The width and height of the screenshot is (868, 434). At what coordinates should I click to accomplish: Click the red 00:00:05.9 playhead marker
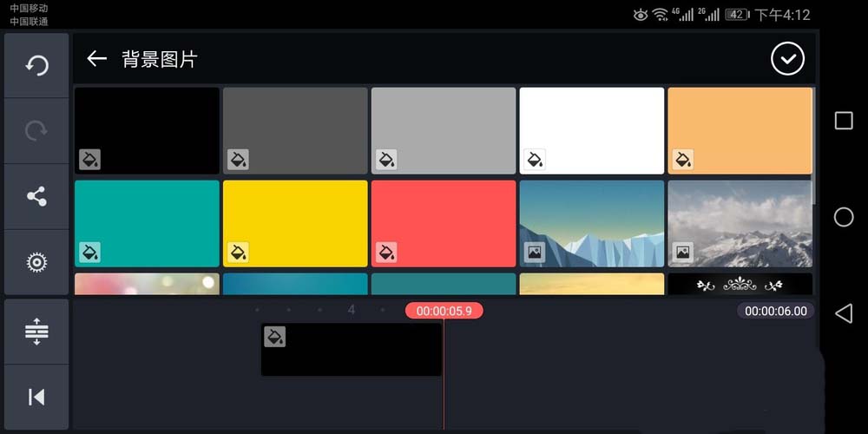444,311
